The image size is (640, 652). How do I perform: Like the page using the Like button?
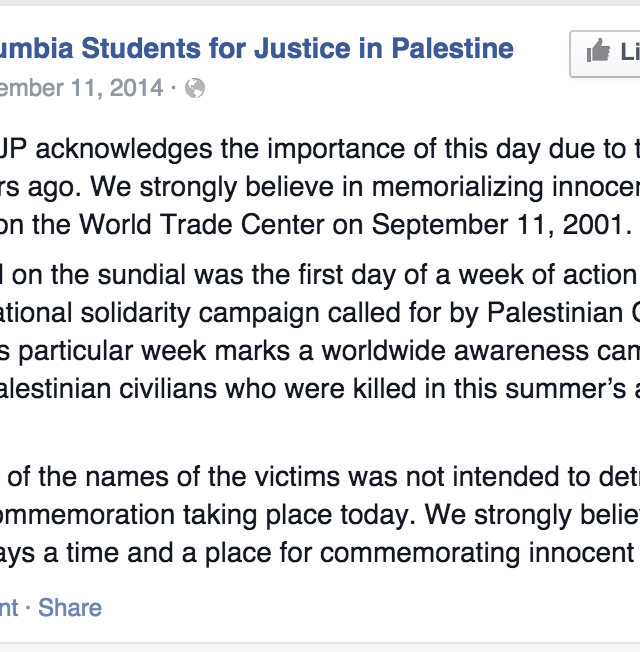click(605, 54)
